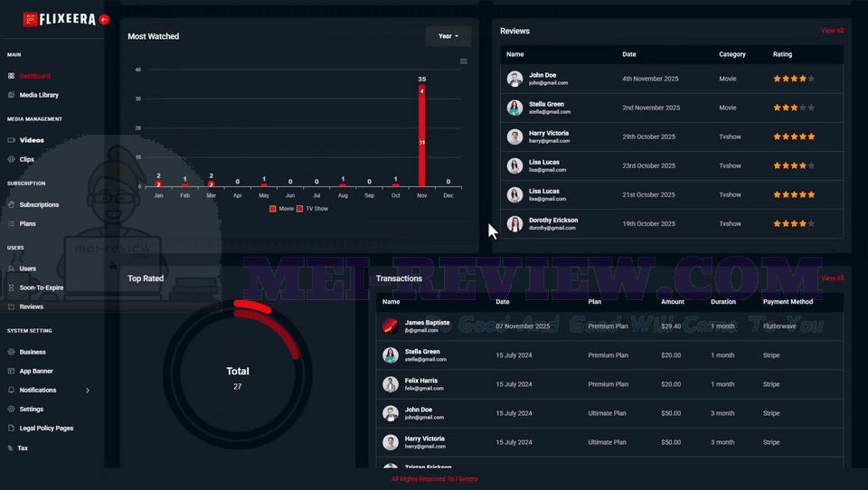The height and width of the screenshot is (490, 868).
Task: Click the Notifications bell icon
Action: pos(11,390)
